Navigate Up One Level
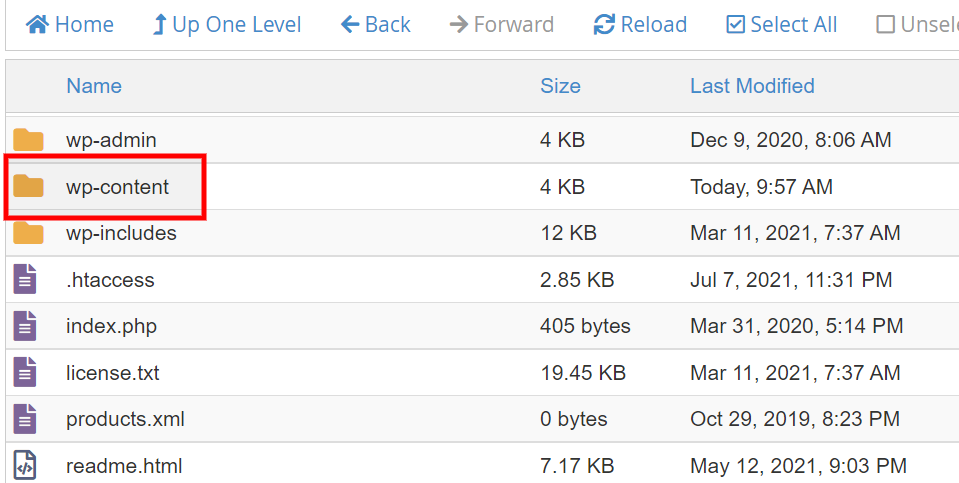959x483 pixels. [x=226, y=24]
